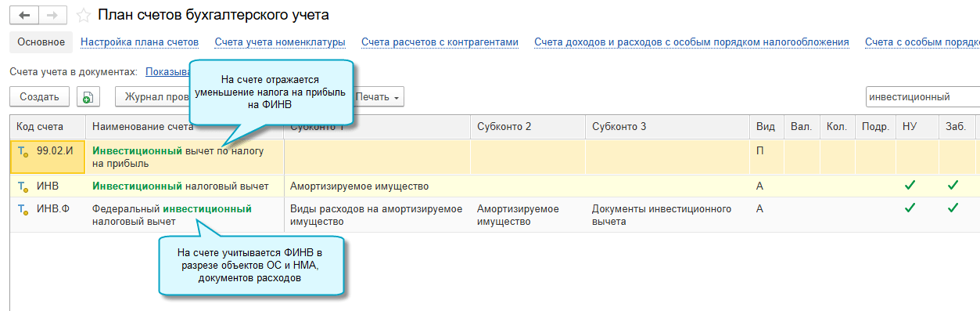Open Счета учета номенклатуры link
The height and width of the screenshot is (311, 980).
(280, 42)
